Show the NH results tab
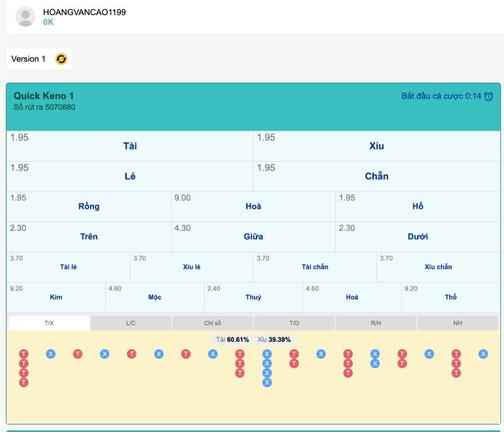Screen dimensions: 504x432 457,323
